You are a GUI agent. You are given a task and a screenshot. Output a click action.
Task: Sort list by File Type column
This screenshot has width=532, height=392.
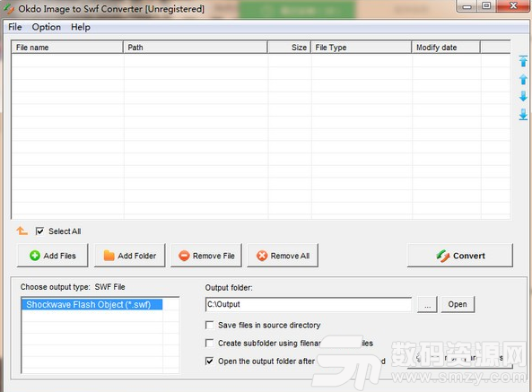tap(361, 48)
